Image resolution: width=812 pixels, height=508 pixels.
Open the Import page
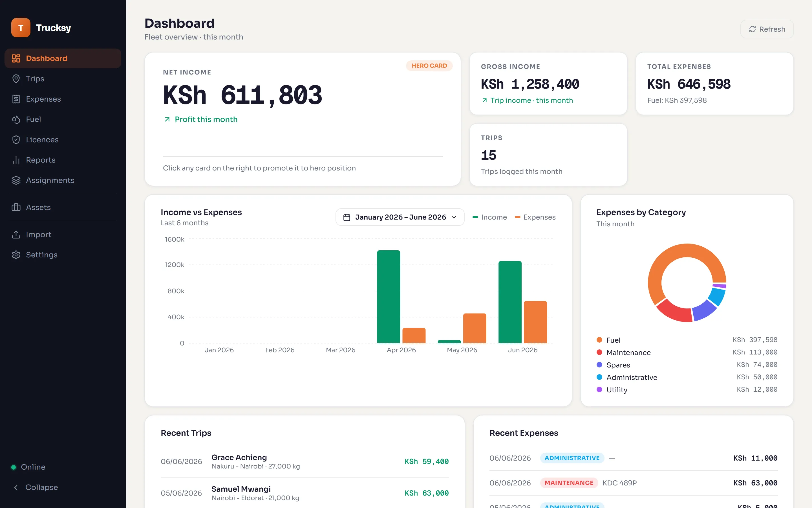point(63,235)
